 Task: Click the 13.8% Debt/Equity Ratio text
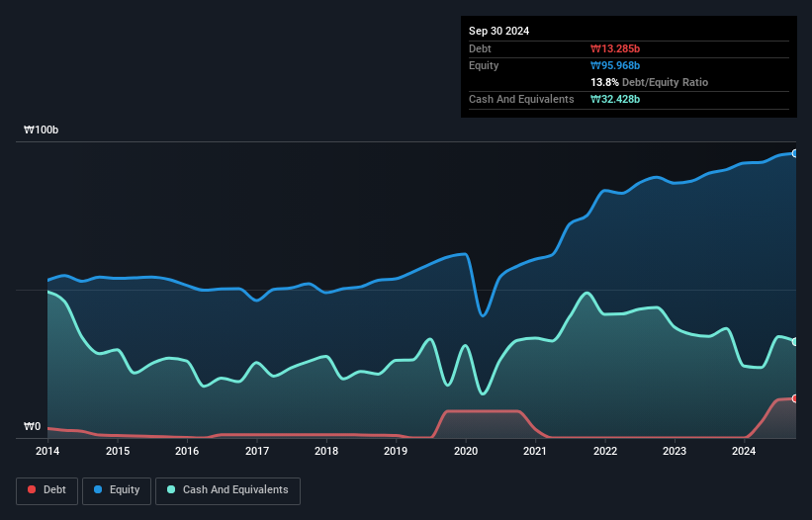click(650, 82)
